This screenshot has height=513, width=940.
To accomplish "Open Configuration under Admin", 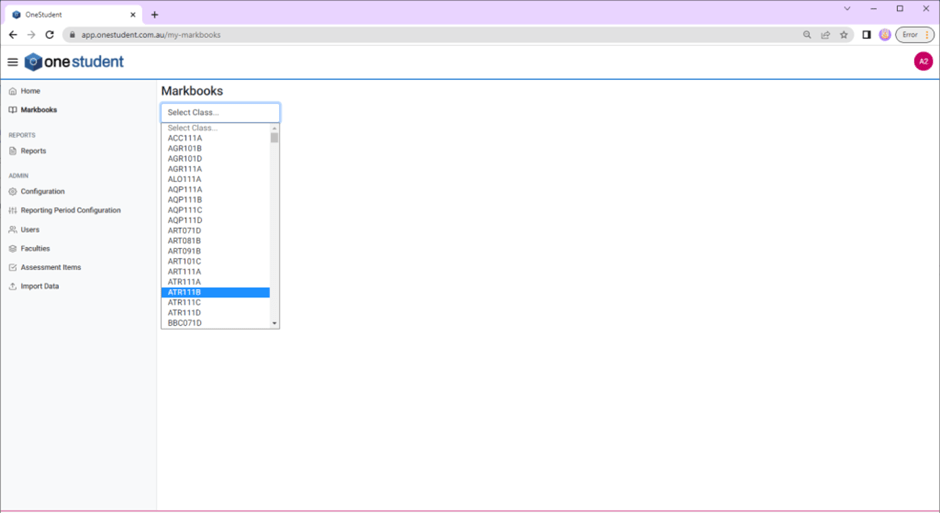I will pos(42,191).
